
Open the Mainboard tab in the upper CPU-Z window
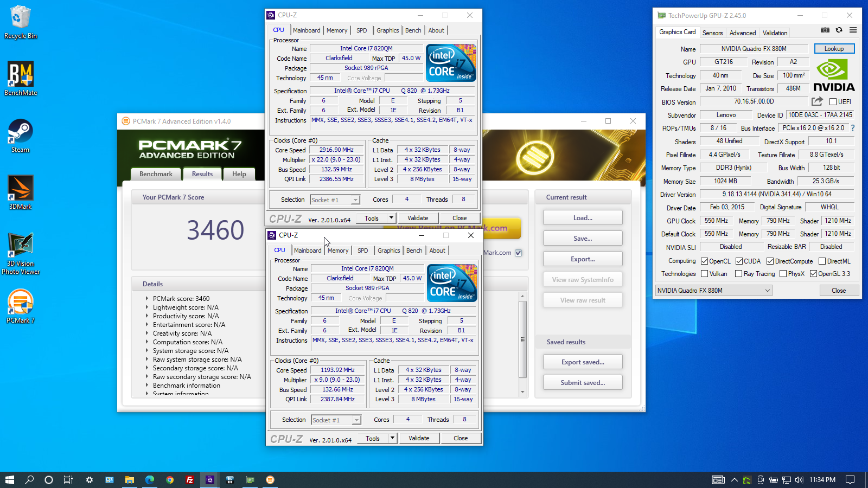[x=307, y=30]
